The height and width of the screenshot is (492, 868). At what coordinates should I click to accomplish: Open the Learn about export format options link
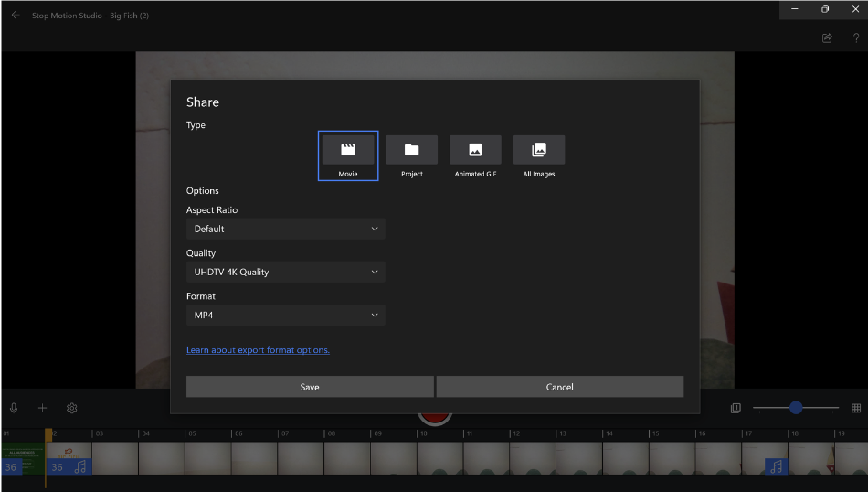(258, 350)
